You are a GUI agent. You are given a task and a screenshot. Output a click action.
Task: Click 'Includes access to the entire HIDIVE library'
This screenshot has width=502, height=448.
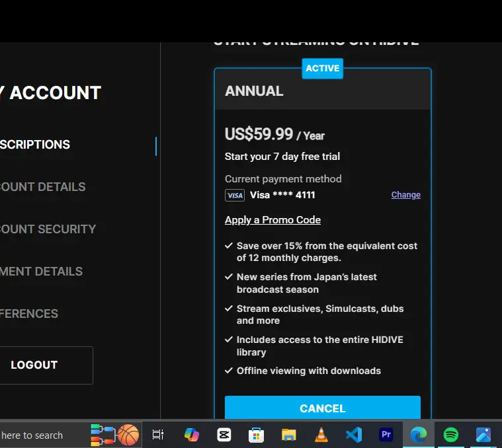pyautogui.click(x=320, y=346)
